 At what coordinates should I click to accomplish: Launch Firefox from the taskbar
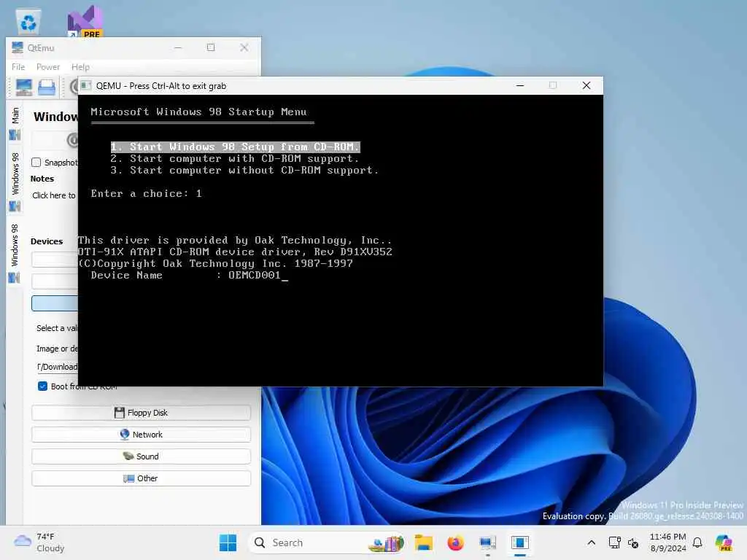coord(455,542)
